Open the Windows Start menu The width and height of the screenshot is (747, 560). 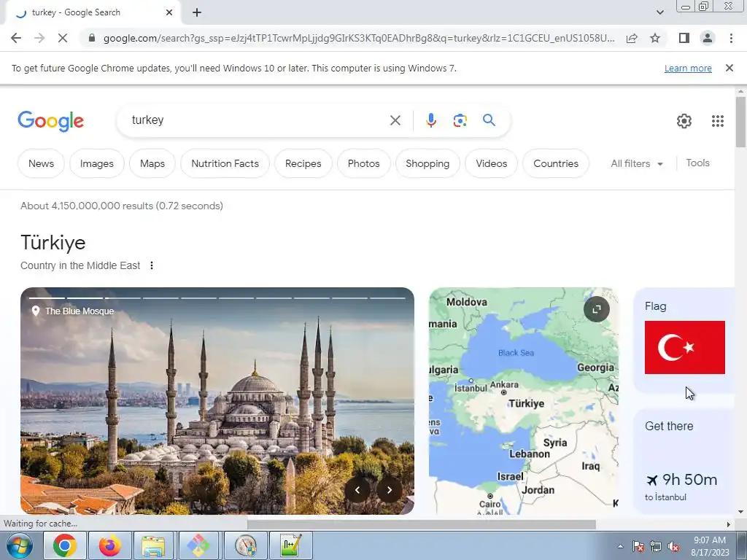click(x=19, y=545)
